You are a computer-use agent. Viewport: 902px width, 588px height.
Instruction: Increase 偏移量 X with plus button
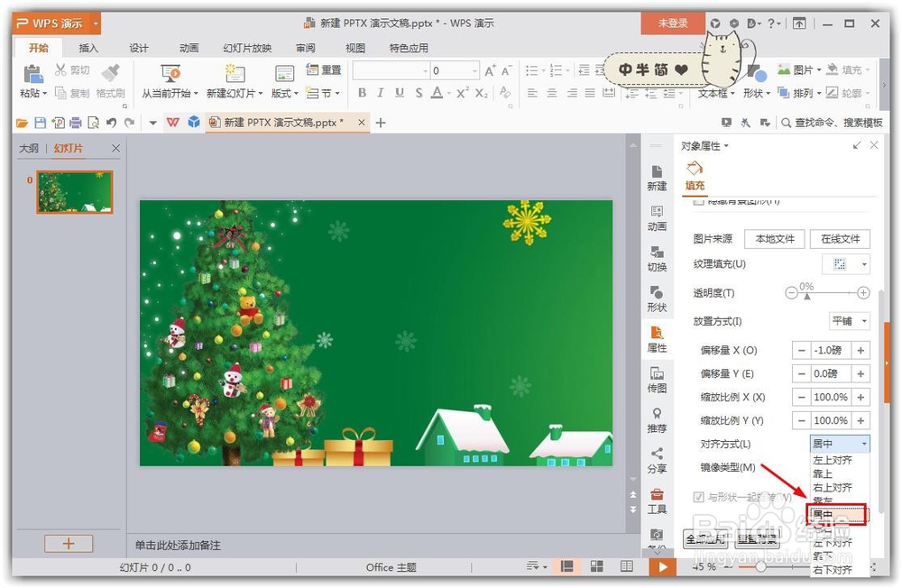(861, 351)
